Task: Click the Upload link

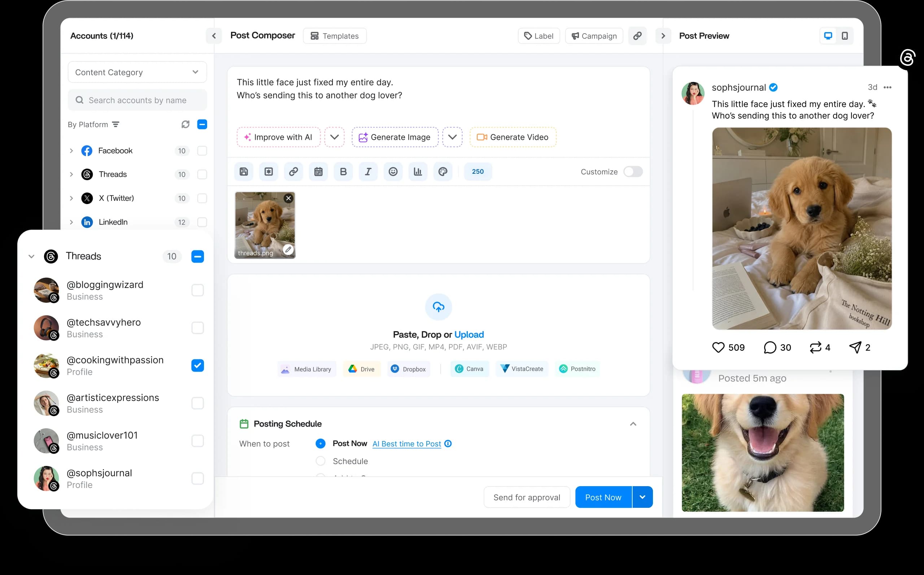Action: click(x=469, y=334)
